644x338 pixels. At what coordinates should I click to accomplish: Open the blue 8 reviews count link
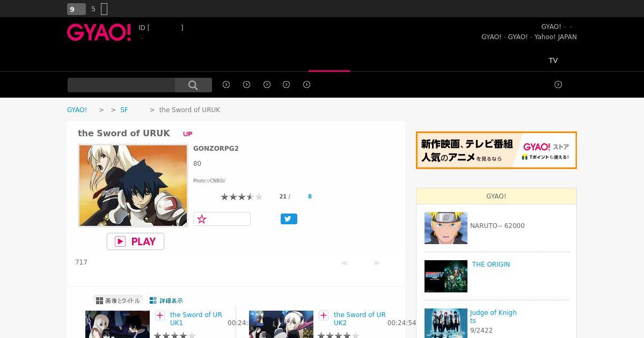310,197
